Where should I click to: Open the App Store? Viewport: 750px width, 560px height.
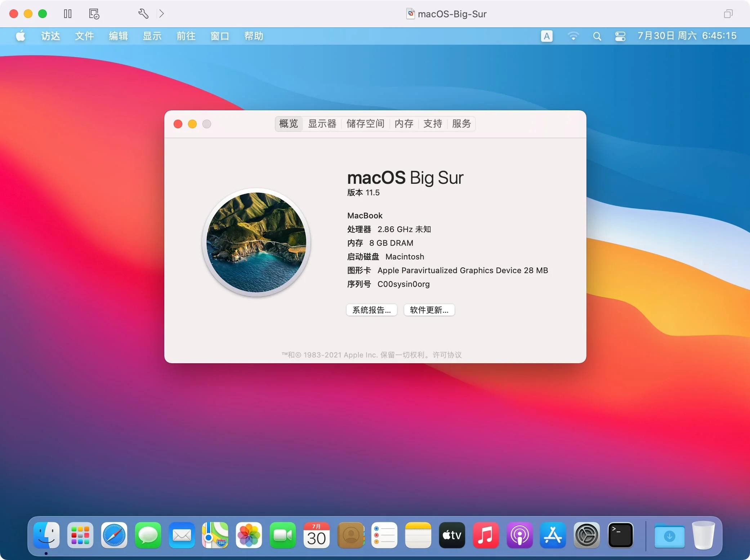pyautogui.click(x=553, y=535)
